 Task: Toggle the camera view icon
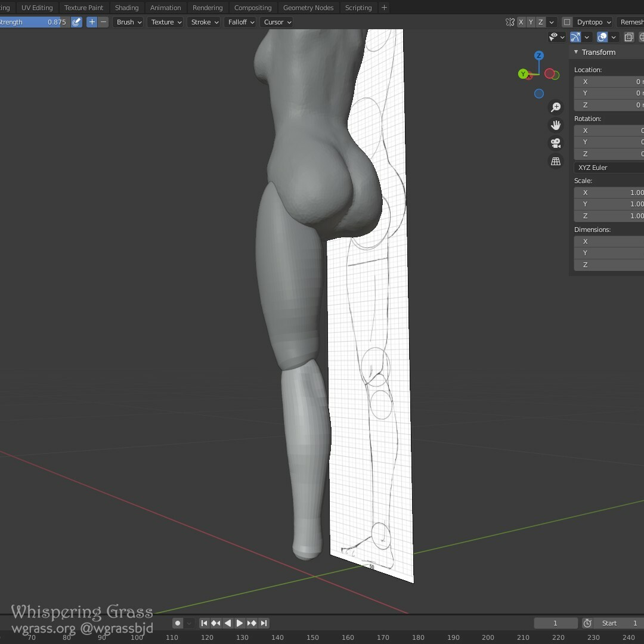click(x=556, y=143)
